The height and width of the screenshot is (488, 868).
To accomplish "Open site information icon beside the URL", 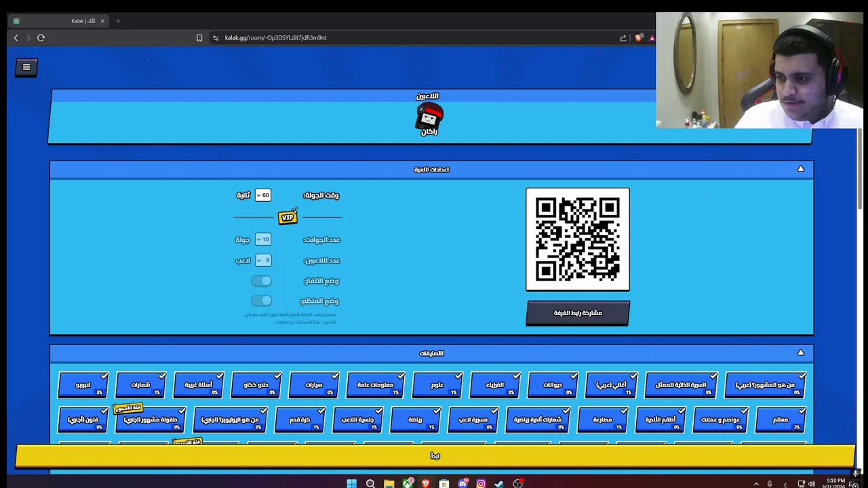I will coord(216,38).
